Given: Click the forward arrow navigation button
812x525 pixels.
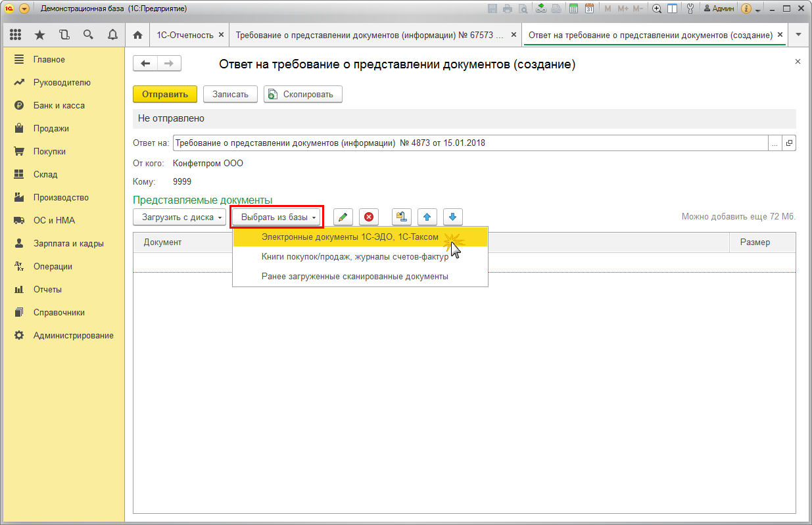Looking at the screenshot, I should [x=169, y=64].
